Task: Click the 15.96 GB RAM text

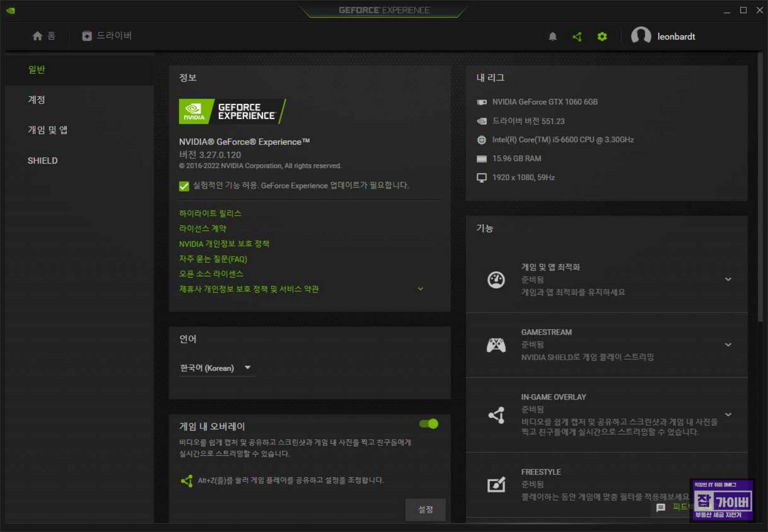Action: 517,159
